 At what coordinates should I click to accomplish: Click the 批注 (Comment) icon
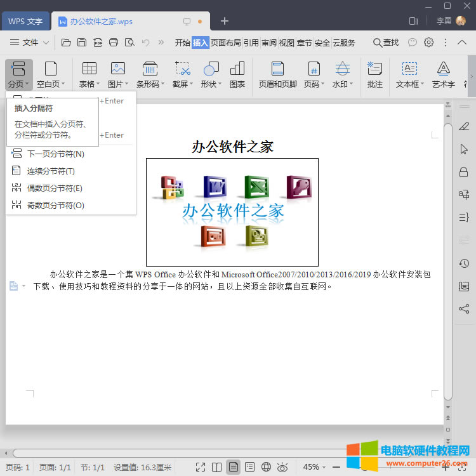[374, 69]
